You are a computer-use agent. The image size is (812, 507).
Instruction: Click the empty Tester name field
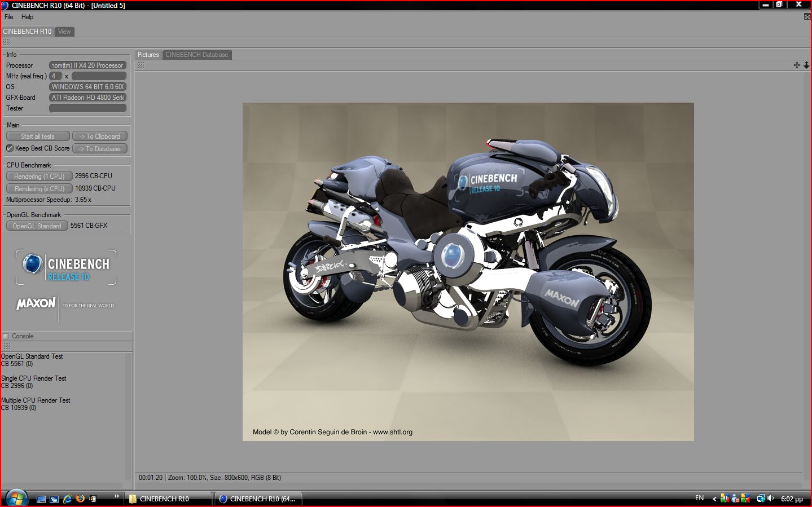click(x=87, y=108)
